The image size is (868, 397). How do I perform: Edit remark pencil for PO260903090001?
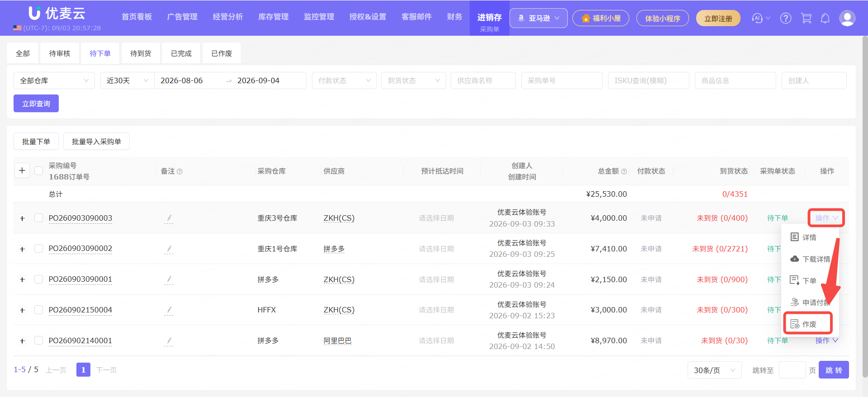(169, 279)
